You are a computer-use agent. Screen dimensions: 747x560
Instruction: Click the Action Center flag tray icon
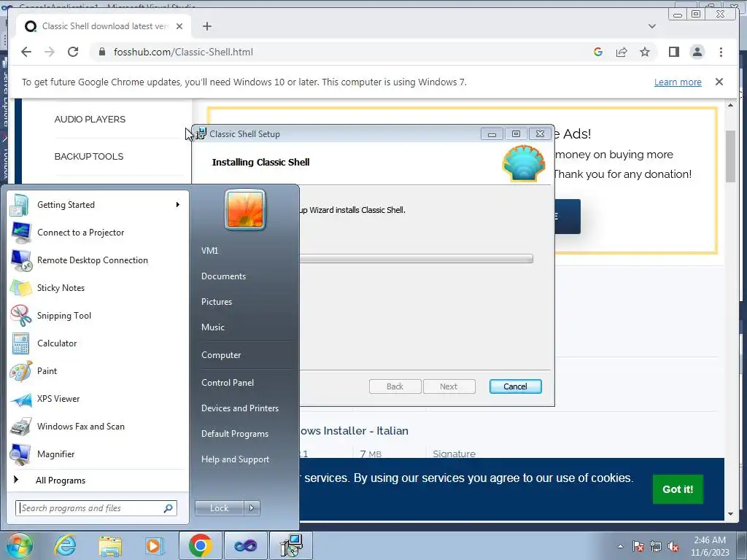pyautogui.click(x=638, y=547)
